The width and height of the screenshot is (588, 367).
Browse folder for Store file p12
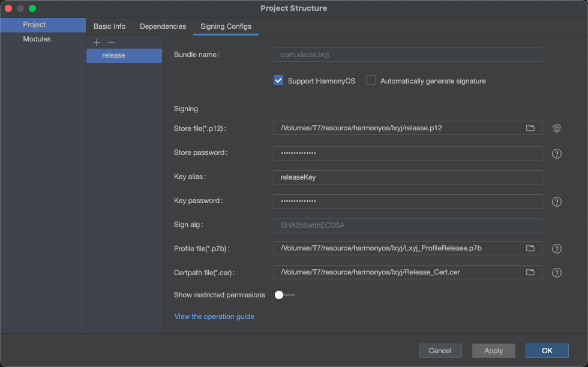(530, 128)
